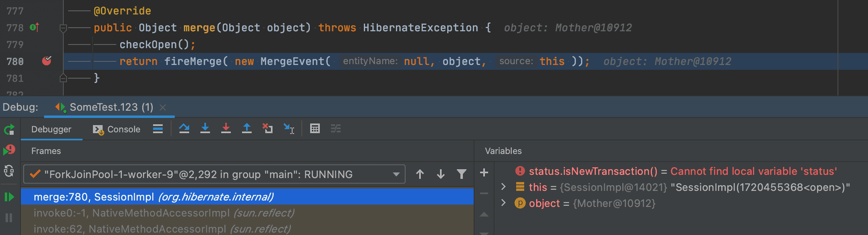
Task: Click the Trace Current Stream Chain icon
Action: click(x=336, y=129)
